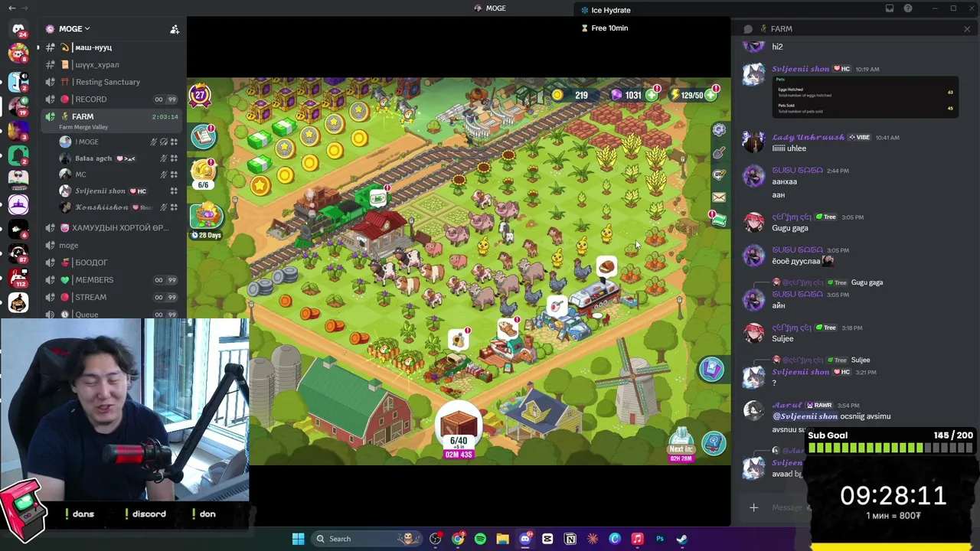Select user ! MOGE in FARM voice channel
Viewport: 980px width, 551px height.
click(119, 142)
